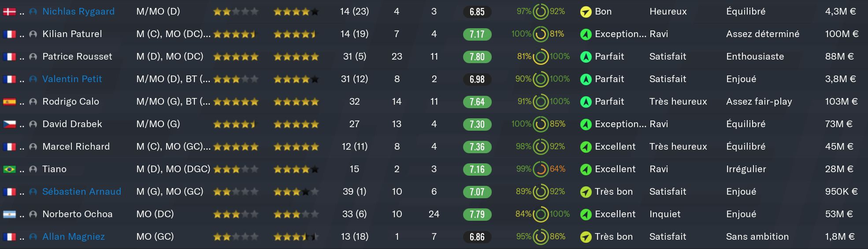868x249 pixels.
Task: Open Nichlas Rygaard's player profile
Action: (78, 11)
